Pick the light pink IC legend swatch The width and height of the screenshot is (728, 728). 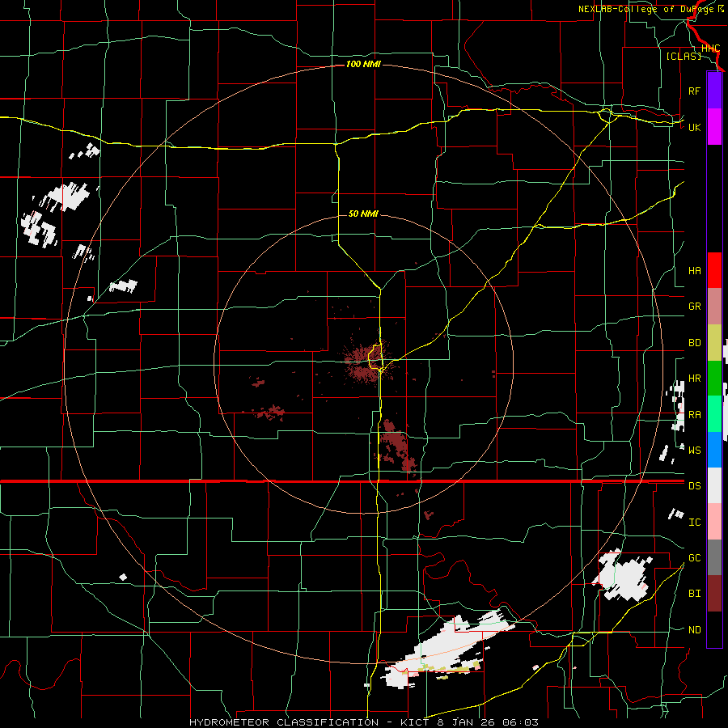click(714, 522)
